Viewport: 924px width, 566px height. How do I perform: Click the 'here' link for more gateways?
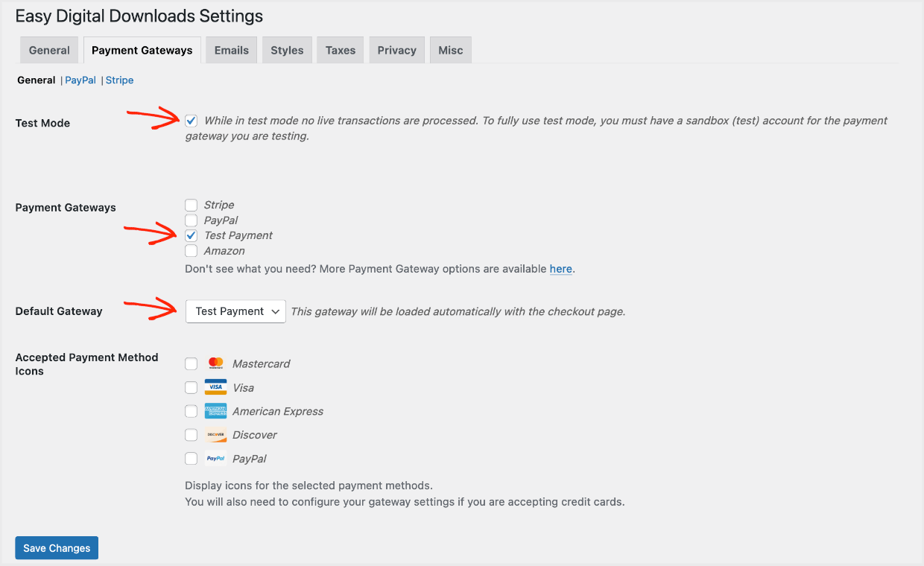point(561,269)
